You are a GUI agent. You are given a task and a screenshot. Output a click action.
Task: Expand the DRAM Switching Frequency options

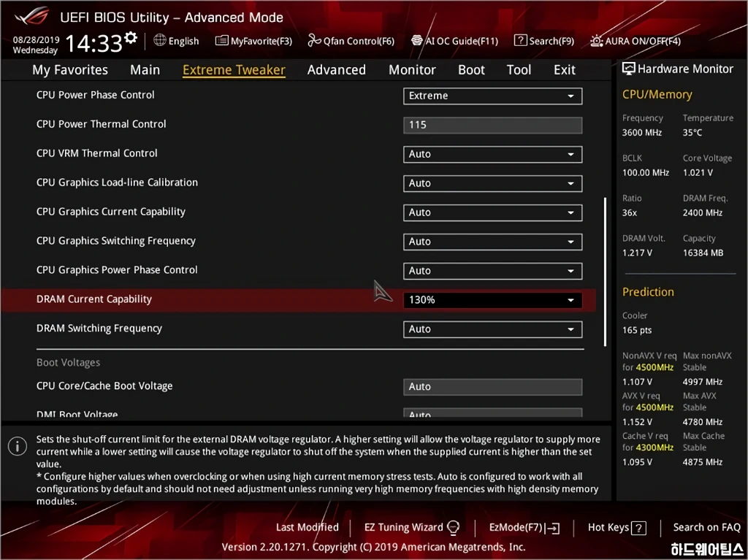(x=492, y=329)
